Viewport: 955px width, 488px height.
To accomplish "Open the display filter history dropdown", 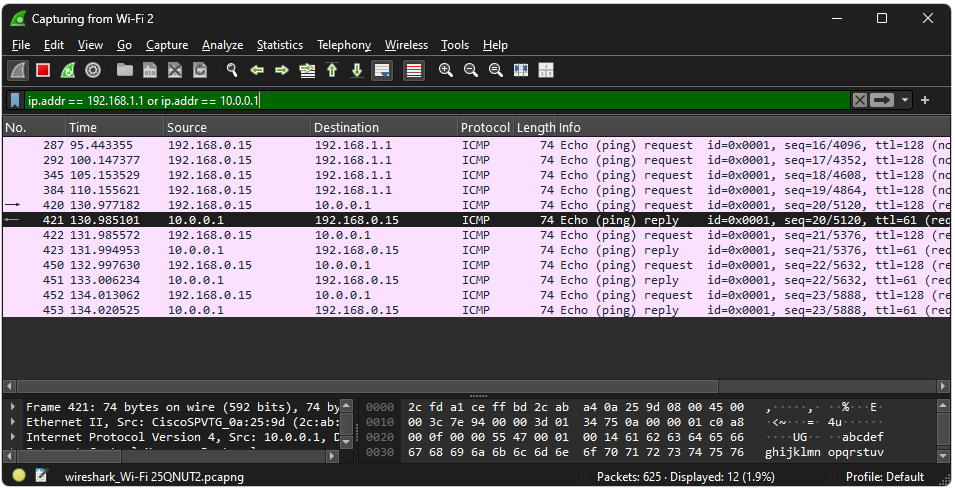I will (x=905, y=100).
